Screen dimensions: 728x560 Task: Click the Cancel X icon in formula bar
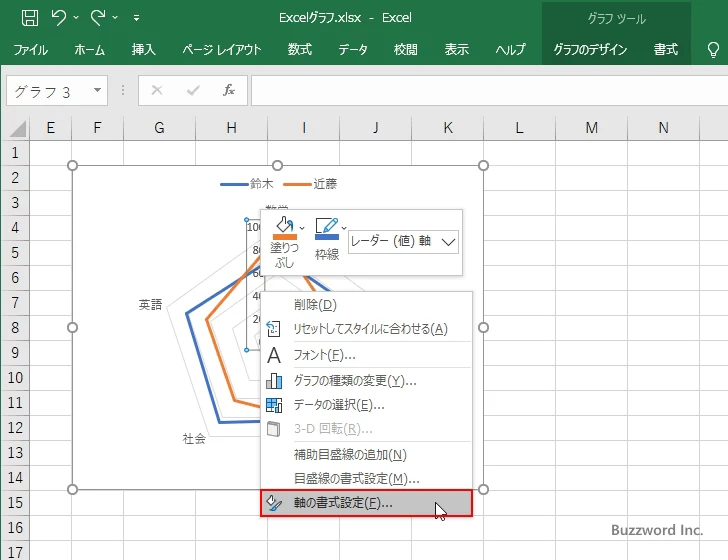(x=157, y=90)
